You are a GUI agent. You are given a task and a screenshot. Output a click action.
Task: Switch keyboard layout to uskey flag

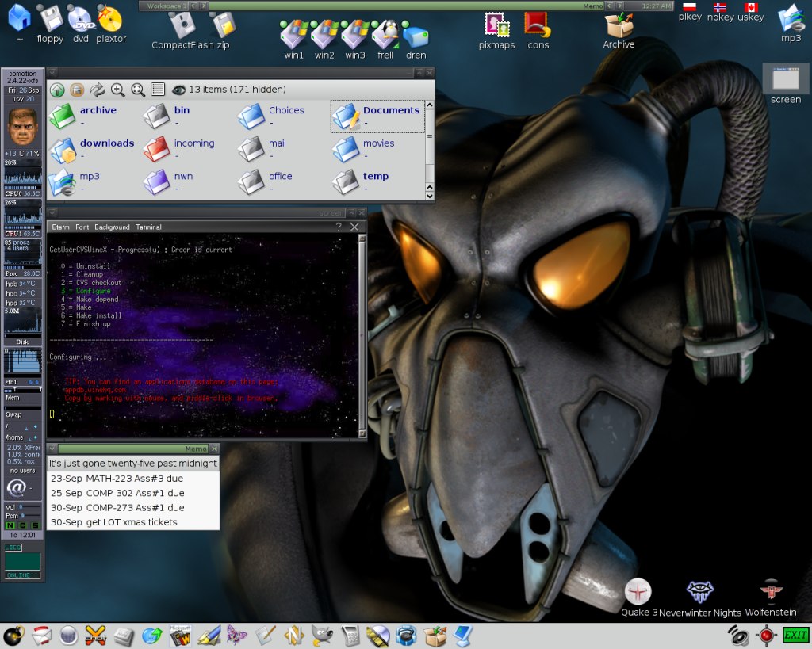(751, 13)
